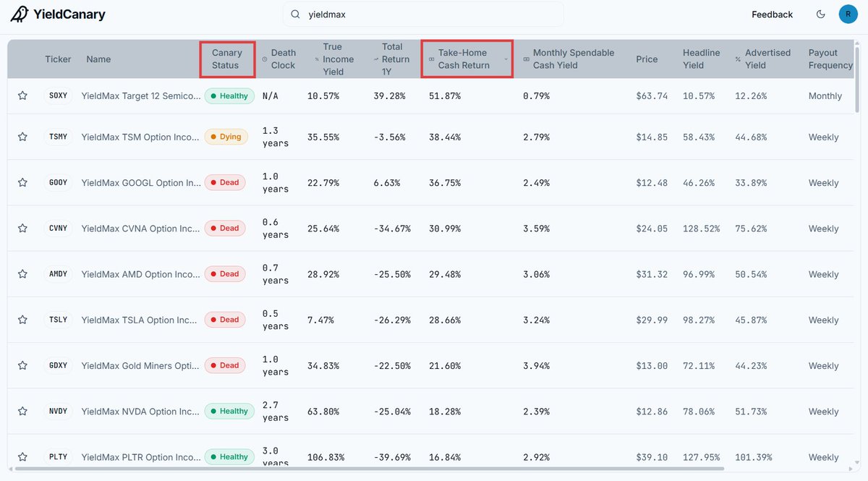Sort by Total Return 1Y header
Image resolution: width=868 pixels, height=481 pixels.
click(396, 59)
